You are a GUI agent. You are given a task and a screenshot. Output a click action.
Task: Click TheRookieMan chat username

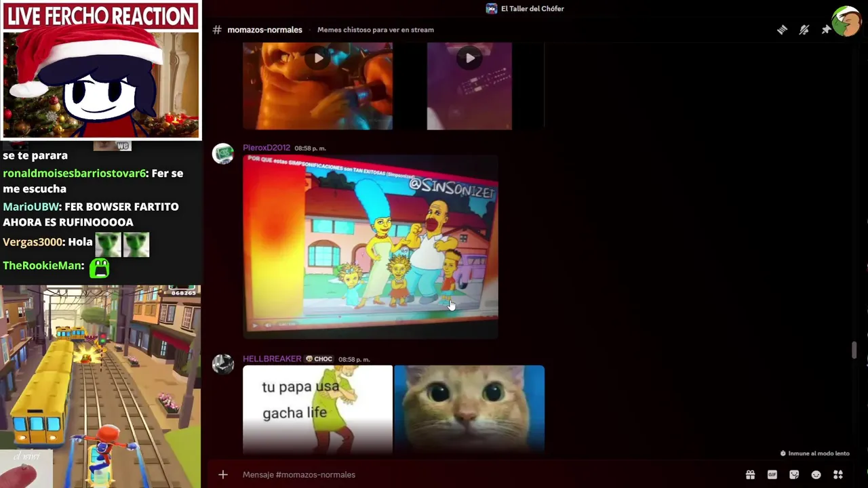coord(43,266)
